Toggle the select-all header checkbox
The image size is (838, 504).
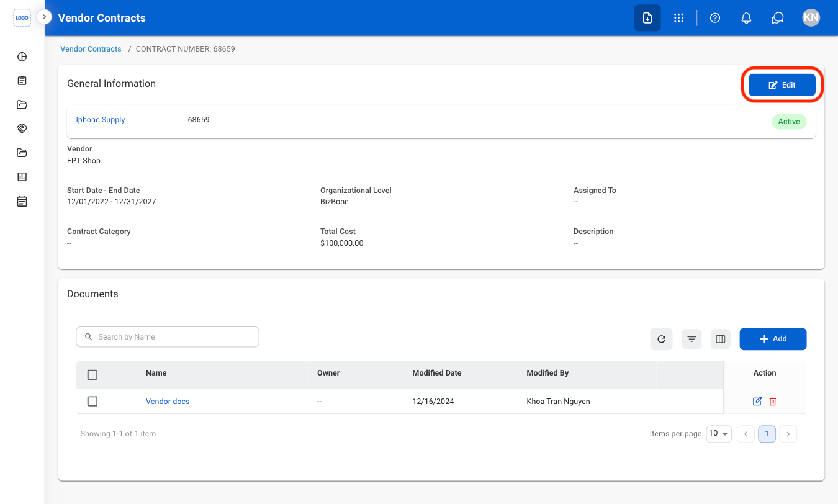92,375
